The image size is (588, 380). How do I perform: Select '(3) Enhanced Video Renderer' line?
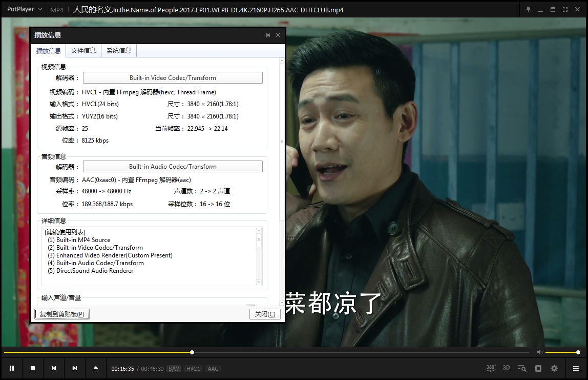pos(110,255)
